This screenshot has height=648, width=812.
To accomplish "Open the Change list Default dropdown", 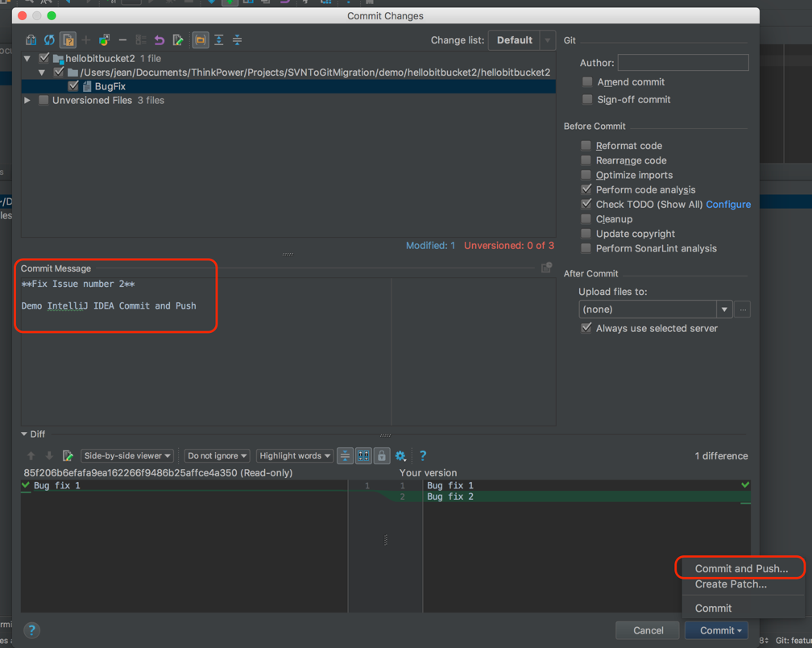I will (x=521, y=39).
